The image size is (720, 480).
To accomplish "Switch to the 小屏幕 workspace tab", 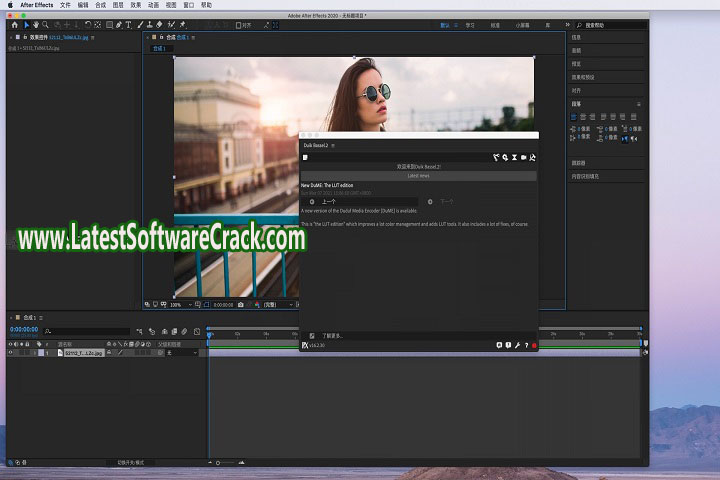I will 523,25.
